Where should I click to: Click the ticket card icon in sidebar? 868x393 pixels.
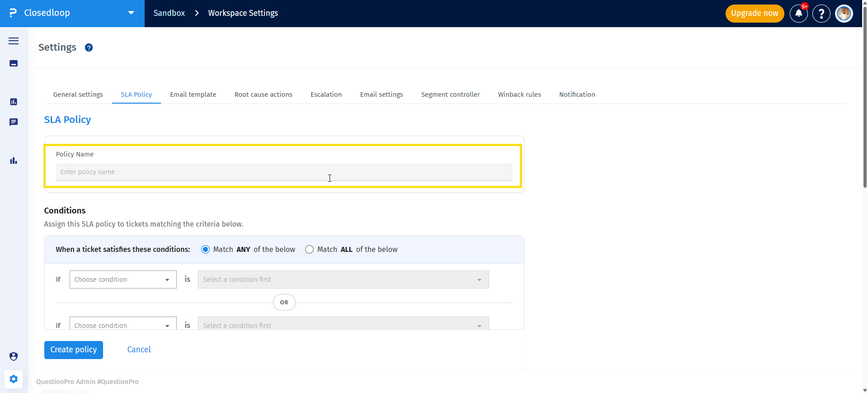pyautogui.click(x=14, y=63)
